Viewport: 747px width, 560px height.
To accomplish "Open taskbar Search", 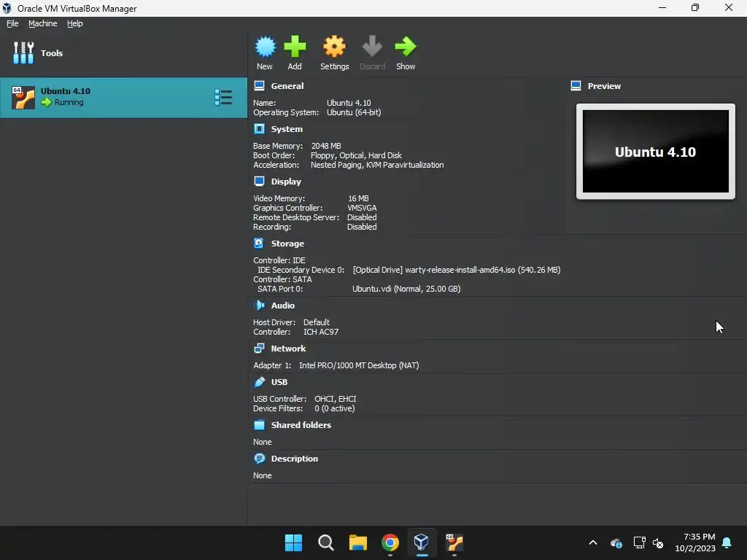I will coord(326,542).
